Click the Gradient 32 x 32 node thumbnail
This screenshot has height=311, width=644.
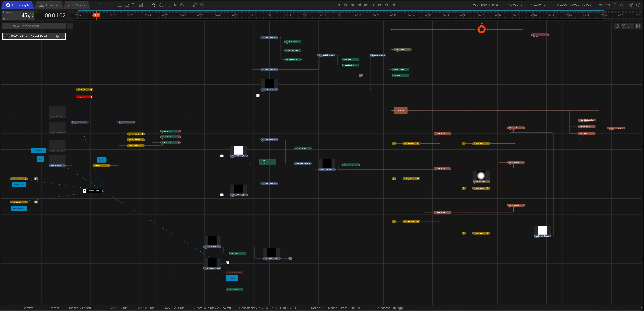click(481, 176)
